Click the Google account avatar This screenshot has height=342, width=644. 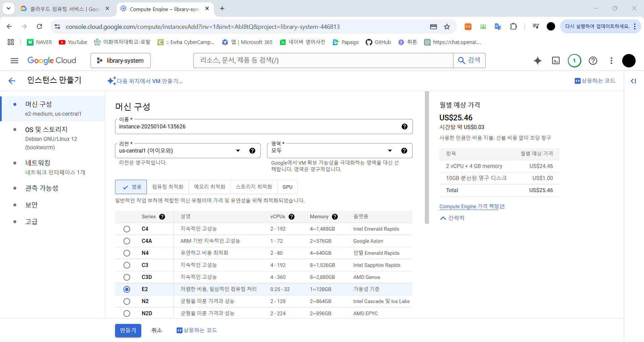pyautogui.click(x=629, y=61)
